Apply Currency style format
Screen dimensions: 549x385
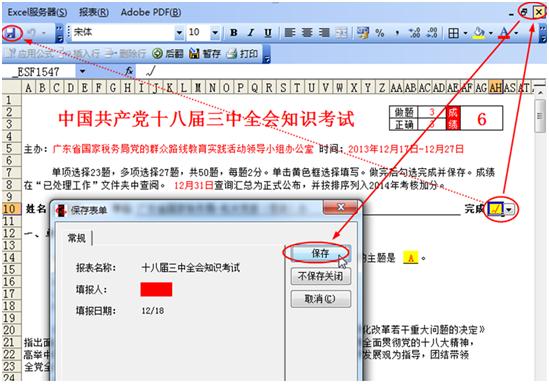coord(363,33)
